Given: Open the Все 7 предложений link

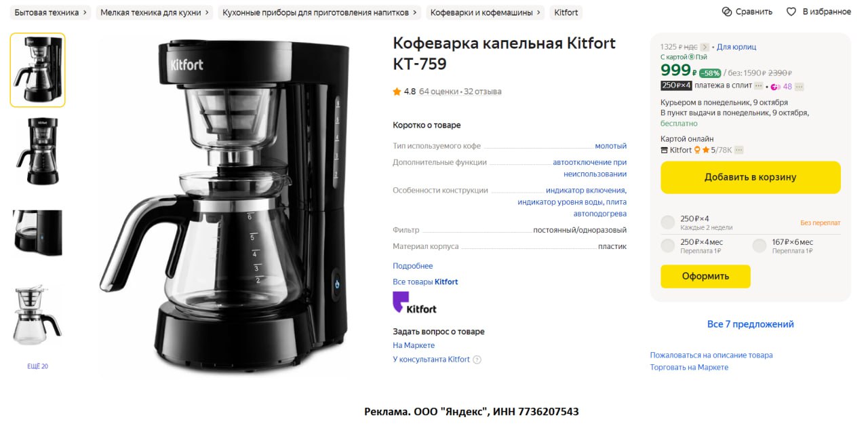Looking at the screenshot, I should coord(751,324).
